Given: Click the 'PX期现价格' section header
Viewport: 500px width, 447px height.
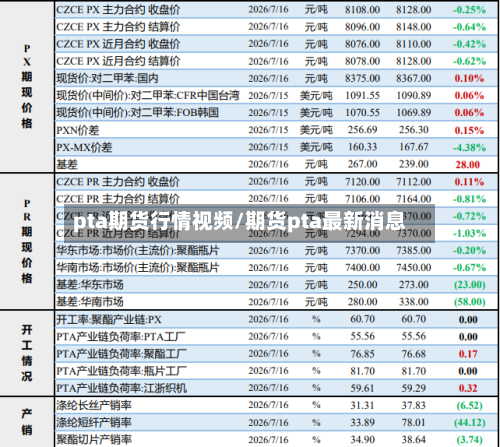Looking at the screenshot, I should pos(27,86).
